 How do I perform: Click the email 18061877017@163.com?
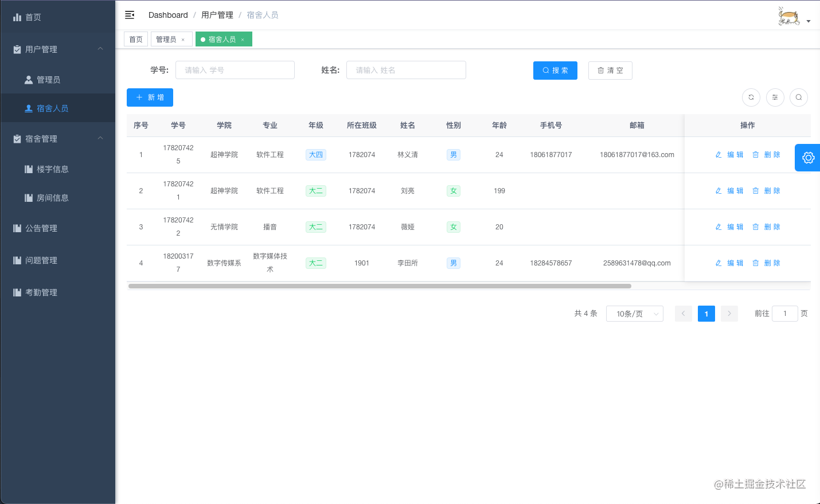(x=637, y=155)
